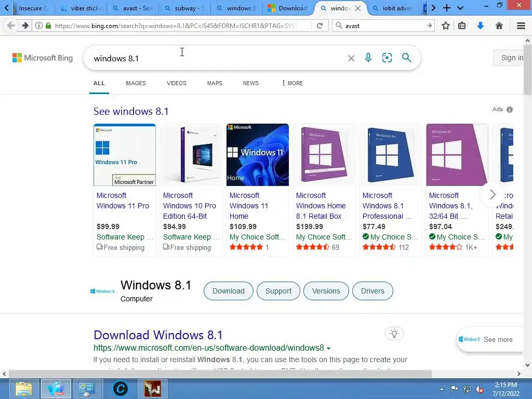Screen dimensions: 532x399
Task: Open the taskbar clock and date
Action: (506, 389)
